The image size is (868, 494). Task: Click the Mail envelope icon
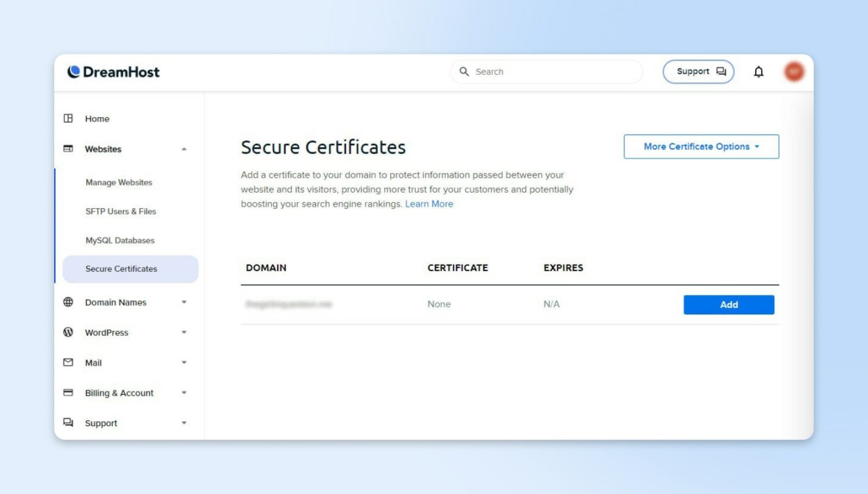tap(68, 363)
